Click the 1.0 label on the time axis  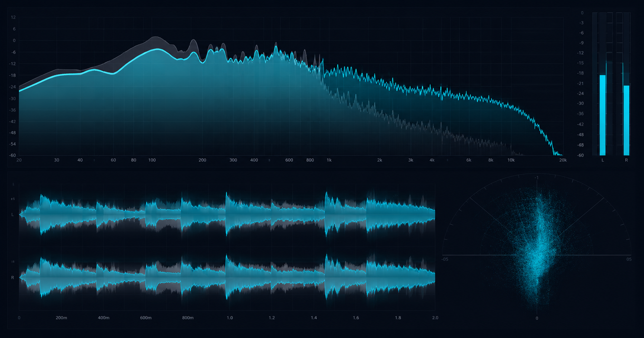click(230, 318)
